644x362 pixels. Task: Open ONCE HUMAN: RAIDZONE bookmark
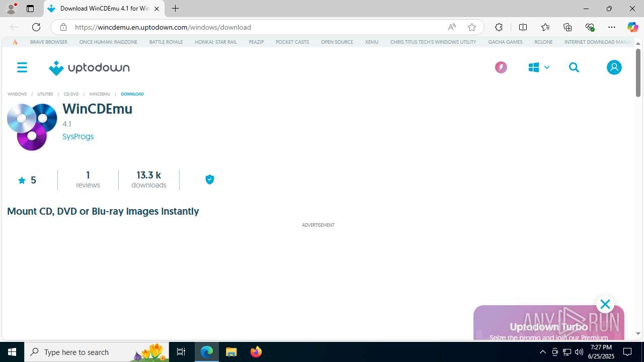pos(108,42)
